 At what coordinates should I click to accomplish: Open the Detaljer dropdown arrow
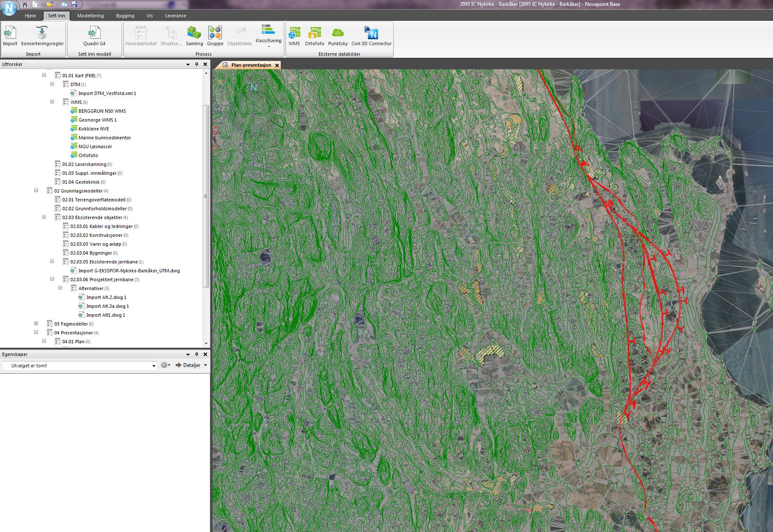click(x=206, y=365)
